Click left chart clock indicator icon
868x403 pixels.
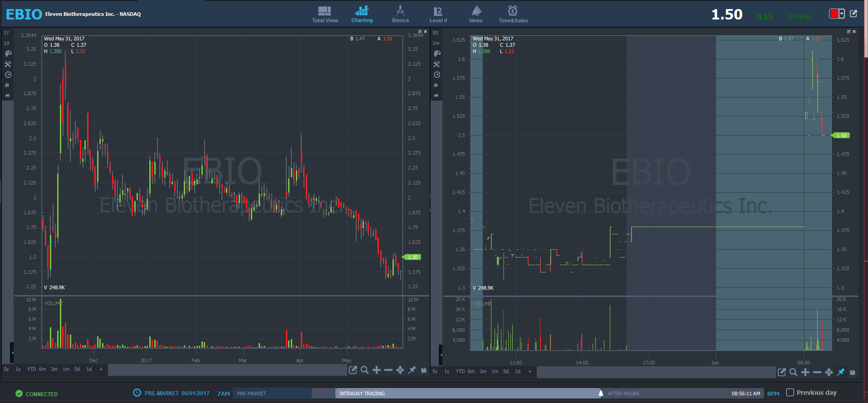click(8, 75)
